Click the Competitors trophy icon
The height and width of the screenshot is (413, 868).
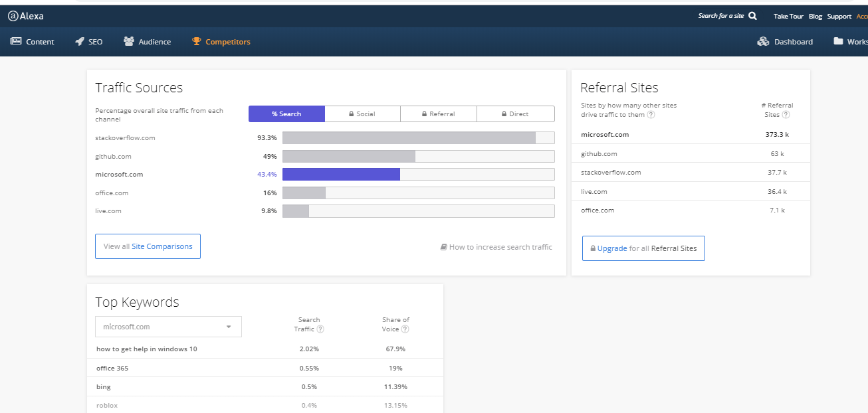pos(196,41)
